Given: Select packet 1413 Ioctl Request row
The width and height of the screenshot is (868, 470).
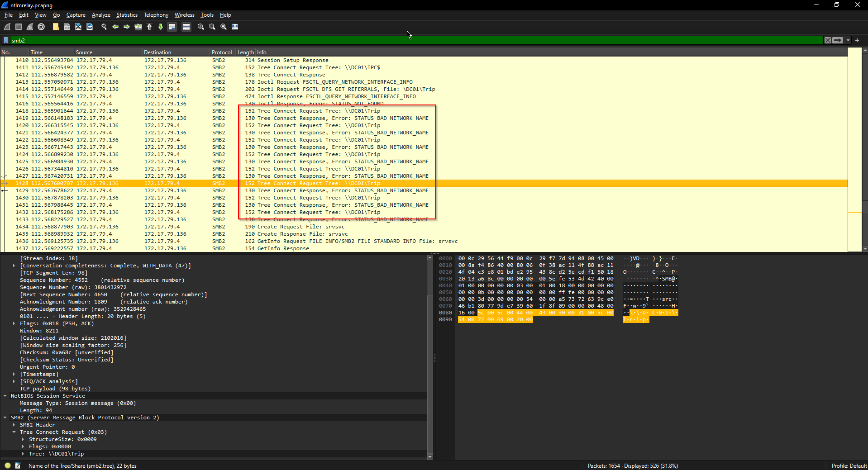Looking at the screenshot, I should click(x=424, y=82).
